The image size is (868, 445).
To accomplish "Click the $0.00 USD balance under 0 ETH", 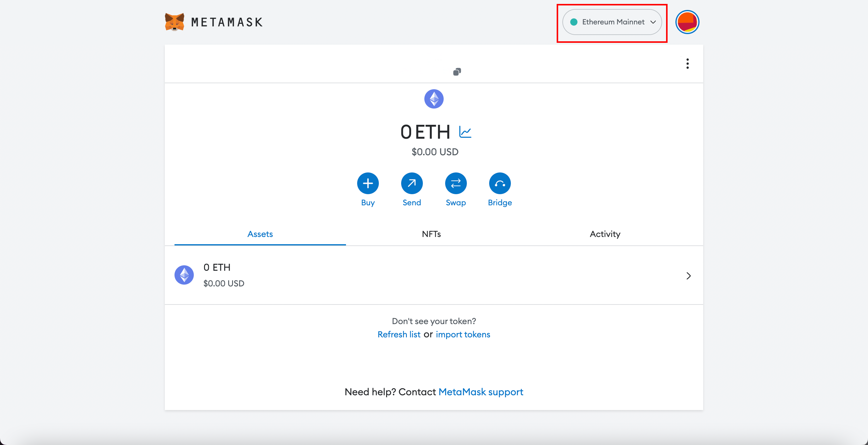I will pyautogui.click(x=435, y=152).
